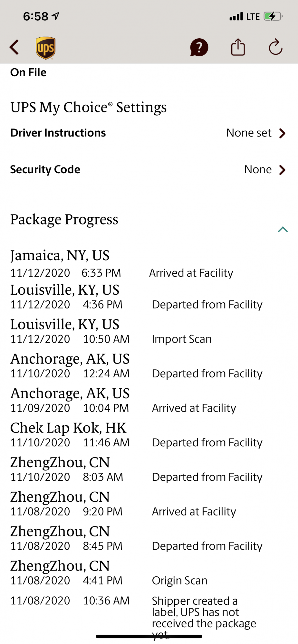Viewport: 298px width, 644px height.
Task: Tap the UPS shield logo
Action: pyautogui.click(x=45, y=48)
